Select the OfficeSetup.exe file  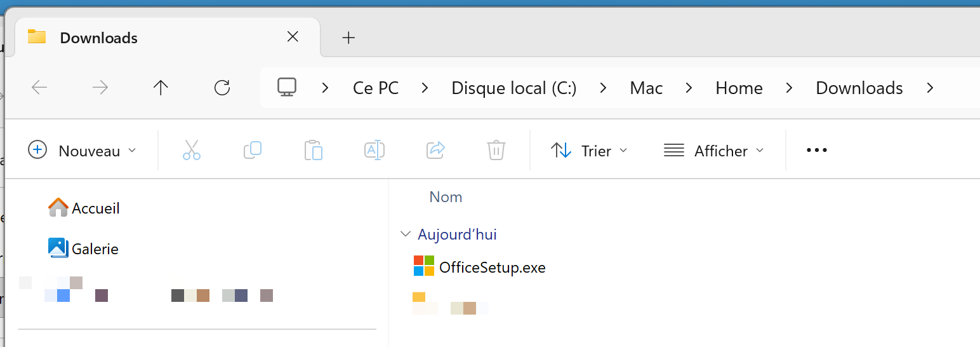point(480,268)
